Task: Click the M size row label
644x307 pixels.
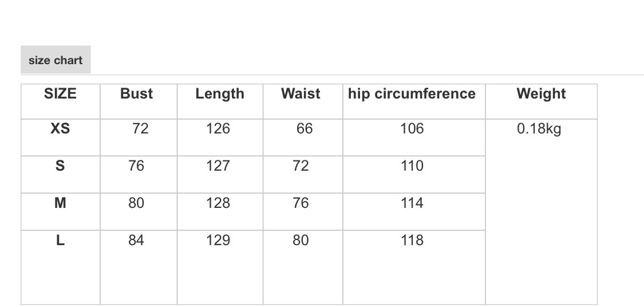Action: pyautogui.click(x=60, y=203)
